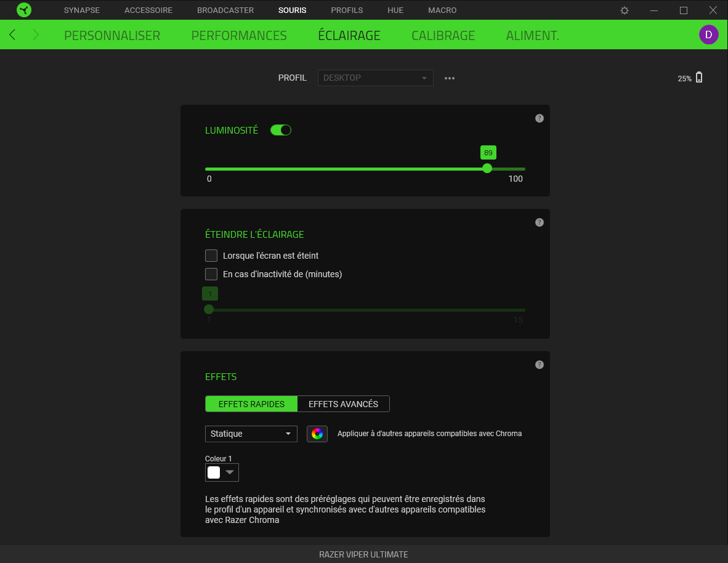Click the white Couleur 1 swatch

214,472
